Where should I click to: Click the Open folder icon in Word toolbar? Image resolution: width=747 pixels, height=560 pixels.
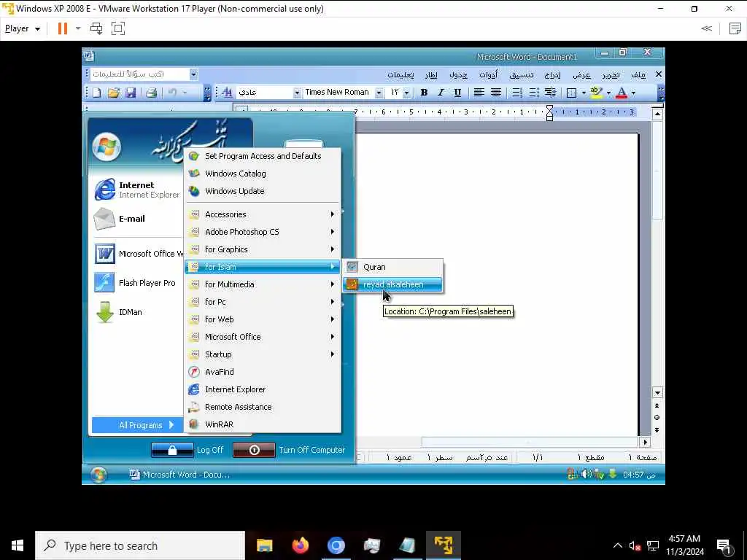[x=113, y=93]
